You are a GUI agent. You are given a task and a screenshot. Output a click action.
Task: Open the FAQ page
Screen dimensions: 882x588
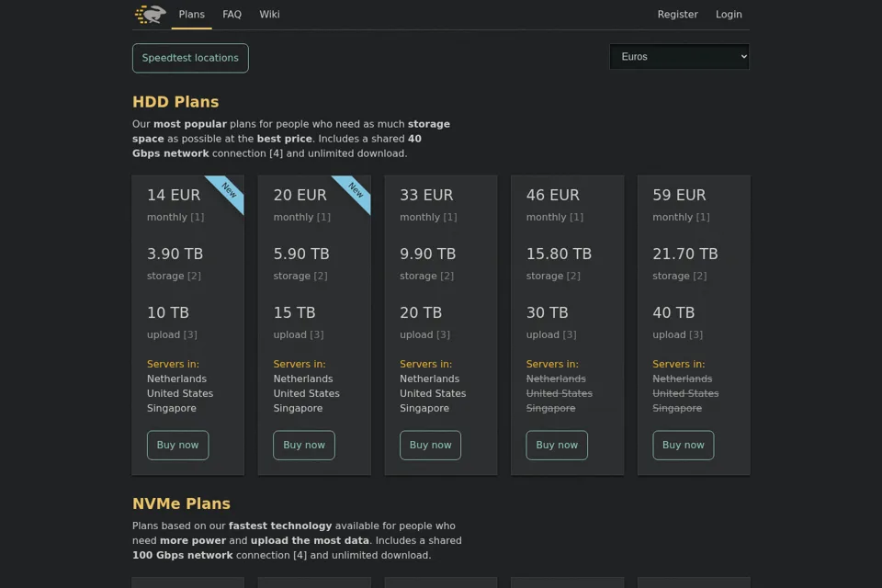[232, 15]
